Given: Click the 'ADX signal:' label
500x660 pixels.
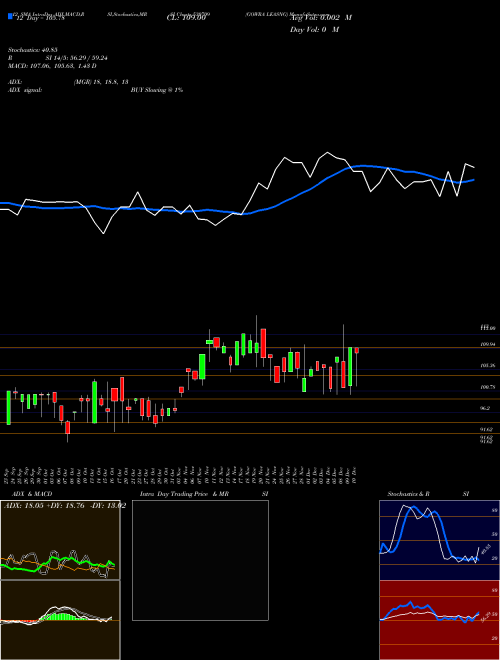Looking at the screenshot, I should (x=25, y=90).
